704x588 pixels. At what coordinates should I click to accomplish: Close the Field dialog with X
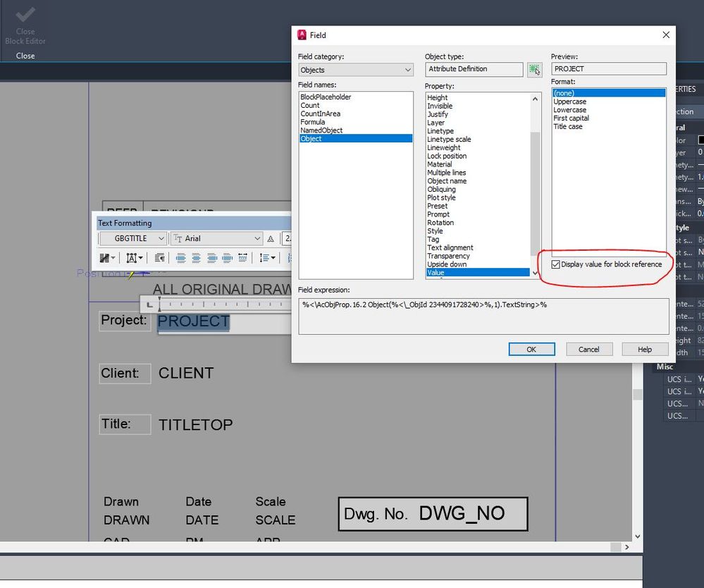pos(666,35)
